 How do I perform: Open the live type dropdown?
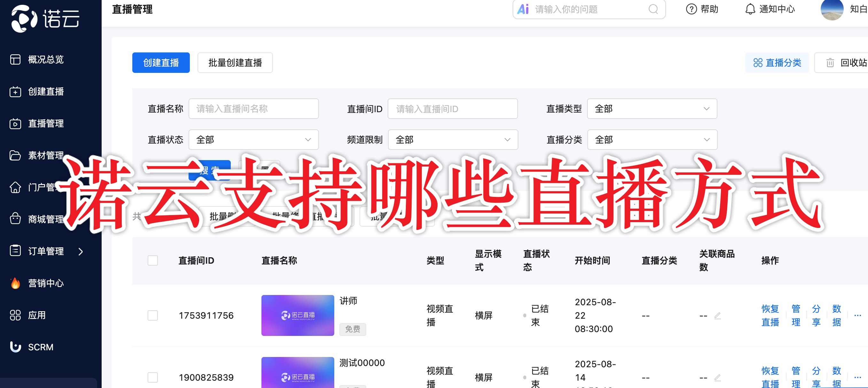point(652,109)
